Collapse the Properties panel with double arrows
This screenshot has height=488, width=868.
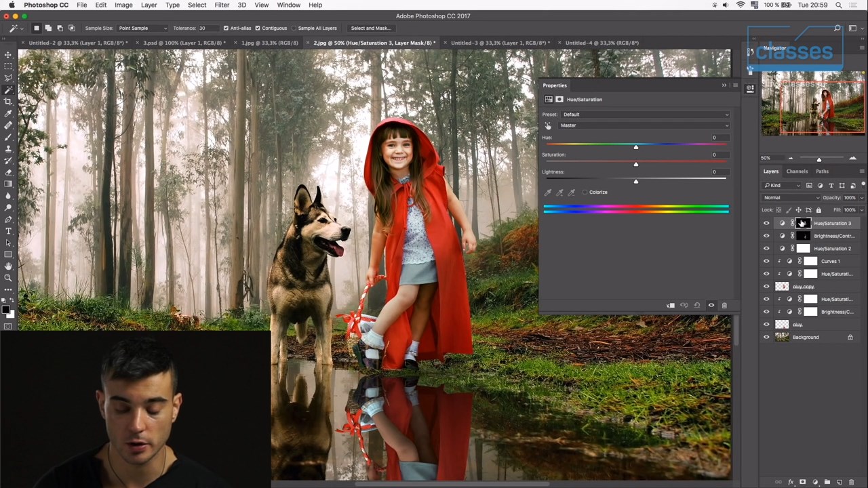pyautogui.click(x=724, y=85)
